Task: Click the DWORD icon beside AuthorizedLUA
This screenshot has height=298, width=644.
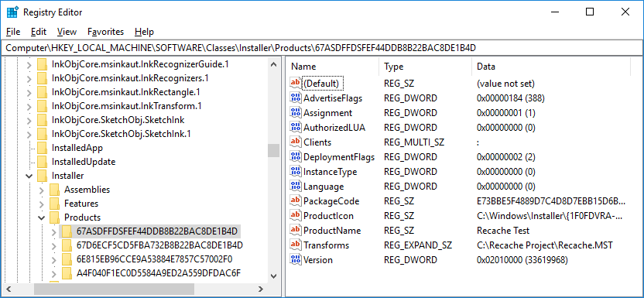Action: pos(296,128)
